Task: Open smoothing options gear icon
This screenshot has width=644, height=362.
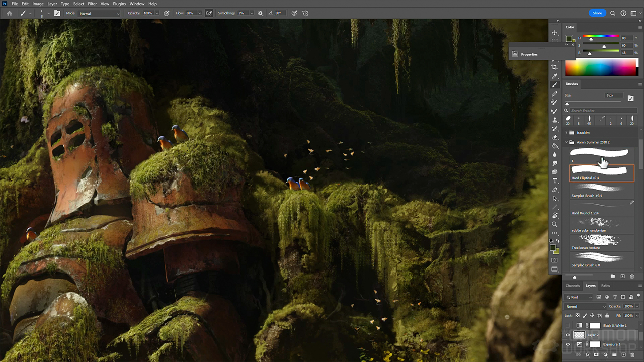Action: pos(260,13)
